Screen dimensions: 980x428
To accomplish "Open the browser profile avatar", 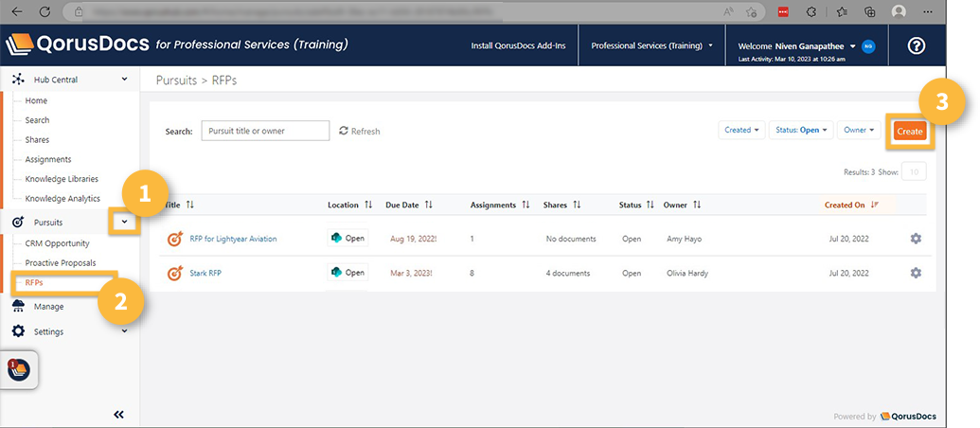I will coord(900,11).
